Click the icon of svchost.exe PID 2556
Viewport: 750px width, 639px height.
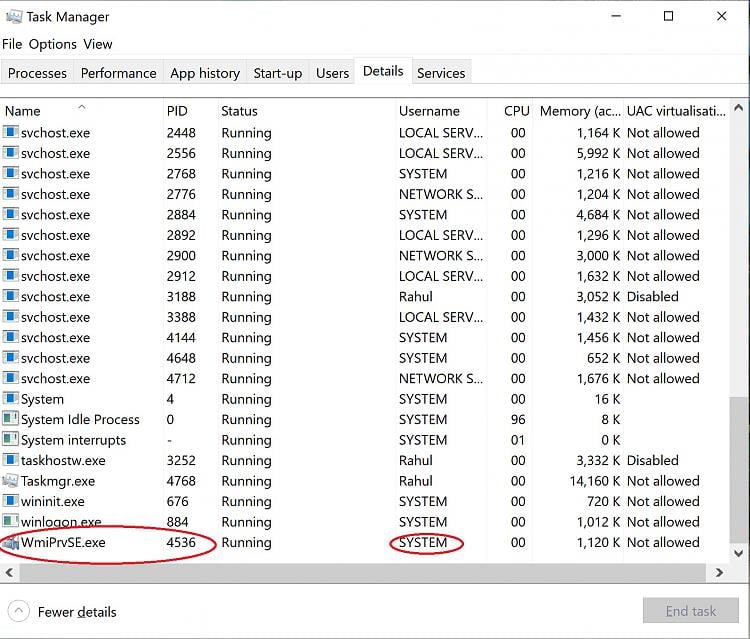(11, 153)
